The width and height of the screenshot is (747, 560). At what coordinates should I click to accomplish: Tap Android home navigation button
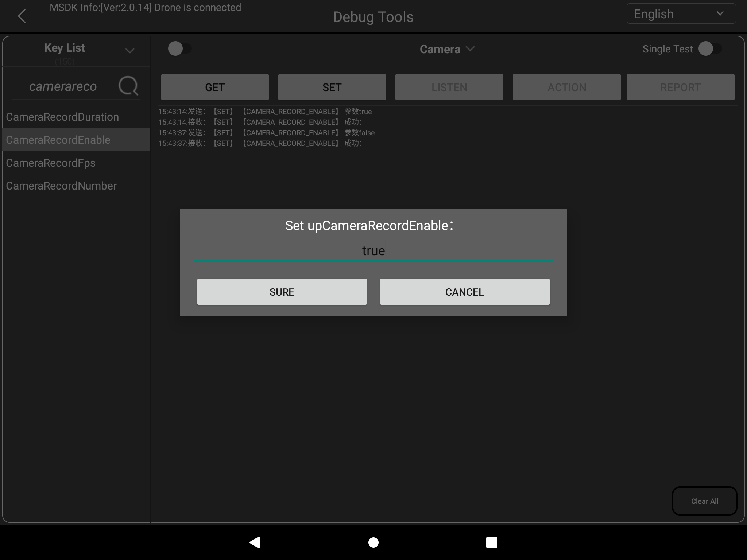pyautogui.click(x=373, y=542)
